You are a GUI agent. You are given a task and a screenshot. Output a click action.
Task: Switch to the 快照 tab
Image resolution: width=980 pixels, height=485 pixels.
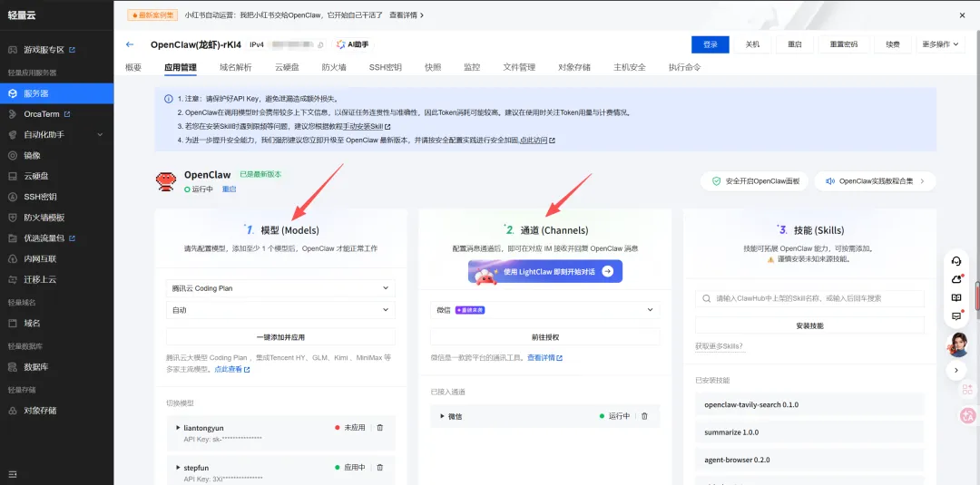click(x=433, y=67)
